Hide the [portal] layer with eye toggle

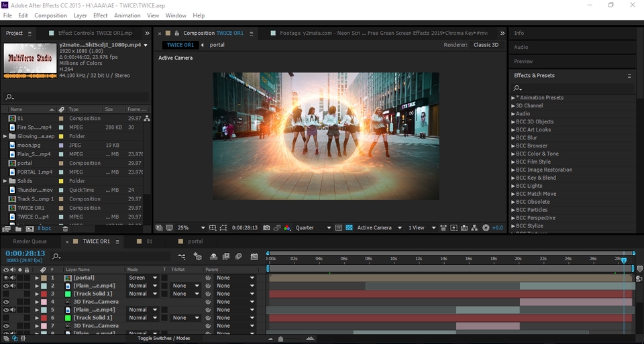6,278
